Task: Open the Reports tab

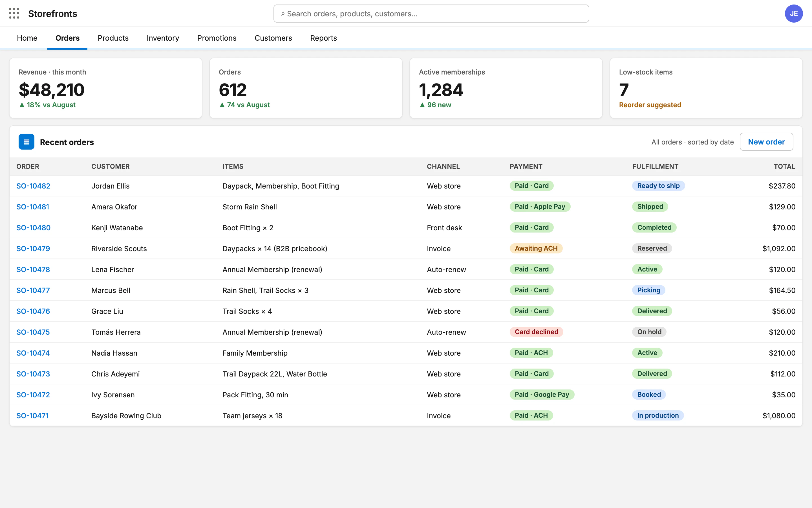Action: click(x=323, y=38)
